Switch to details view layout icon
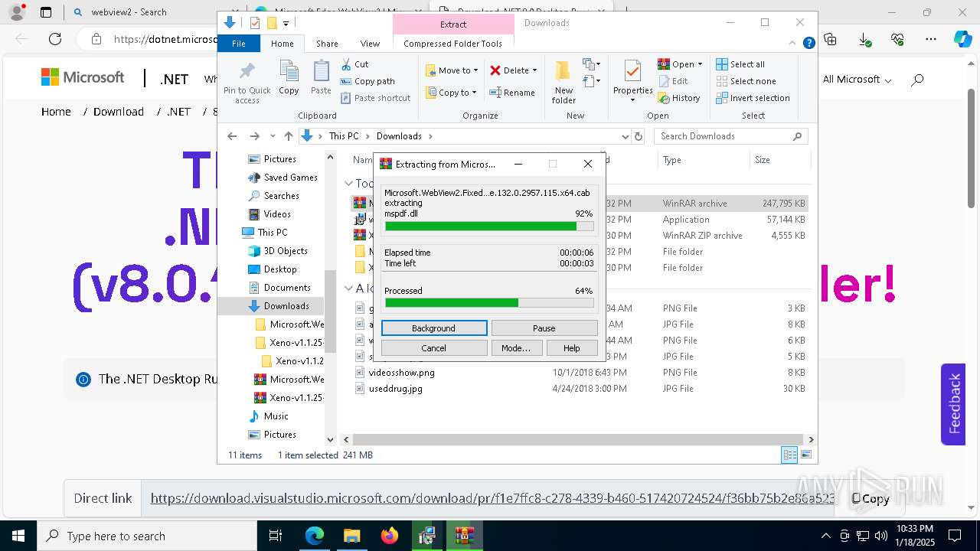980x551 pixels. 789,455
